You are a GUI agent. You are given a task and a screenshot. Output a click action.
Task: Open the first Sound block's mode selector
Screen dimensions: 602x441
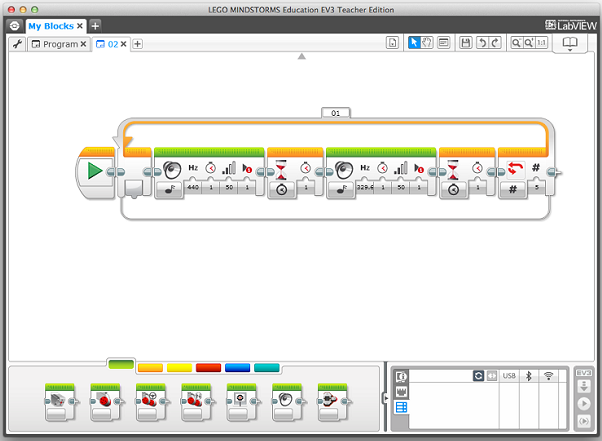pyautogui.click(x=166, y=188)
